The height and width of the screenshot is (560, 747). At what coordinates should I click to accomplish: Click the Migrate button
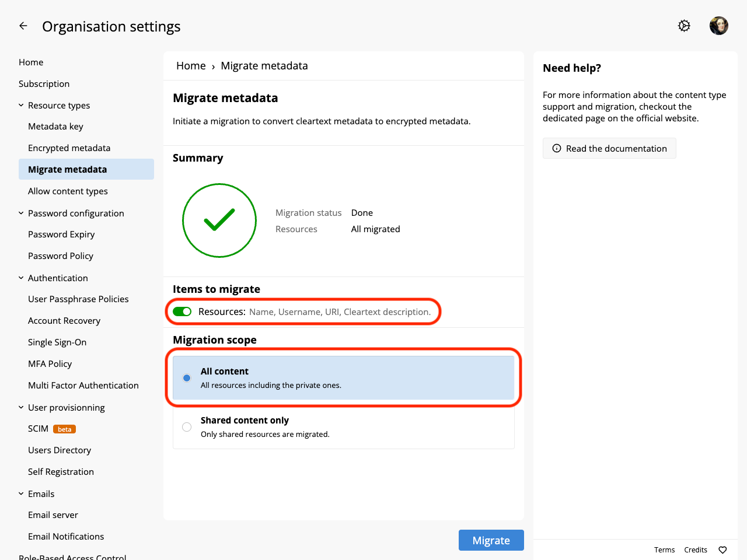point(491,540)
